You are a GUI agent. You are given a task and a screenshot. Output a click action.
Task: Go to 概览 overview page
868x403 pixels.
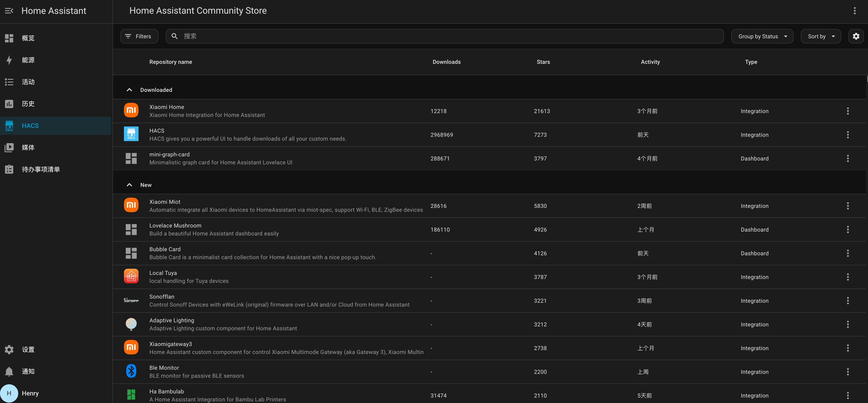[28, 38]
